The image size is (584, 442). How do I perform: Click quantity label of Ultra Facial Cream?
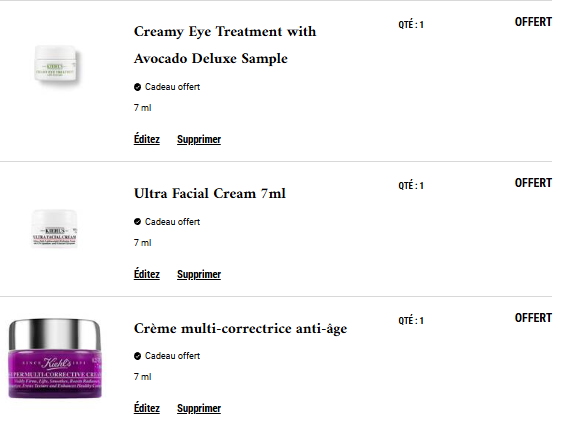411,185
